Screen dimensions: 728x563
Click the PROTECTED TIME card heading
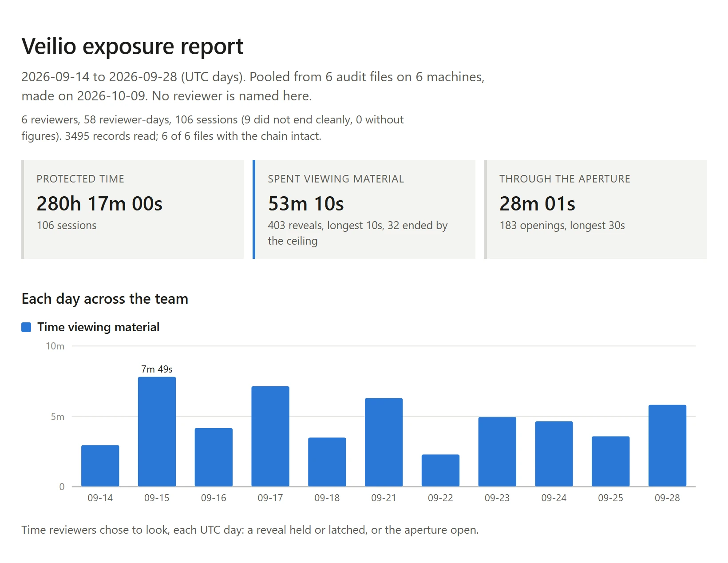pyautogui.click(x=80, y=179)
